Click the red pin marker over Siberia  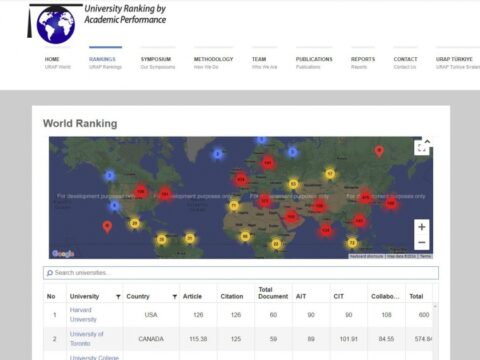tap(379, 151)
